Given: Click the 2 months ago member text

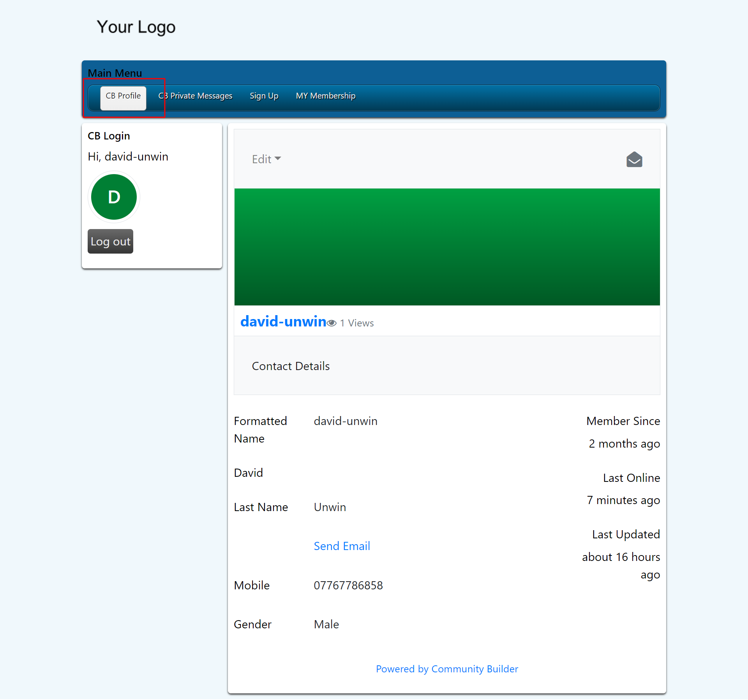Looking at the screenshot, I should pyautogui.click(x=625, y=444).
